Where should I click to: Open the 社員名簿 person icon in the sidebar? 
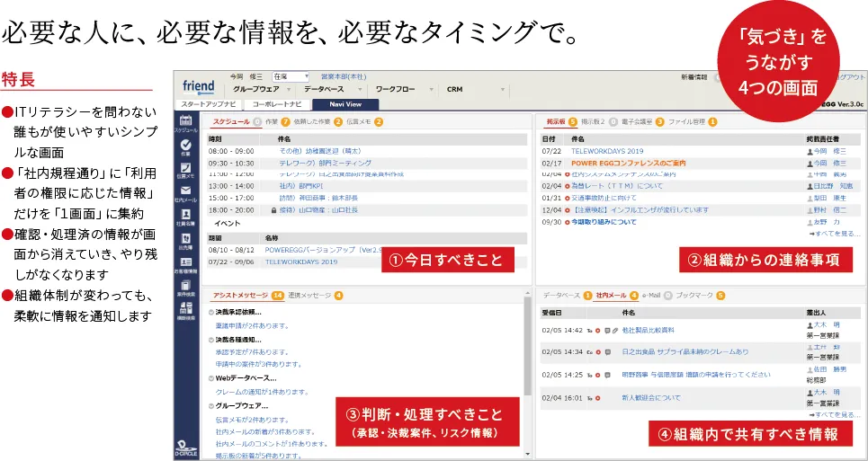(185, 214)
